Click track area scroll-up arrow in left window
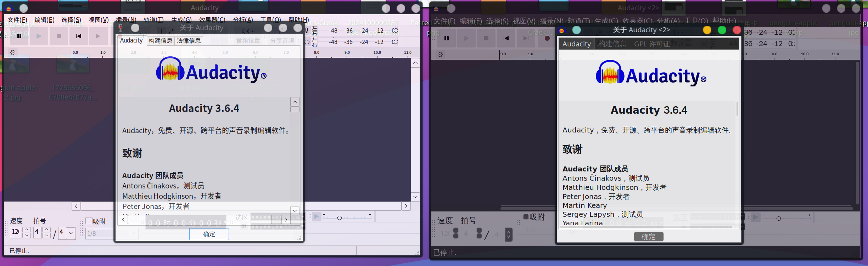 [415, 63]
